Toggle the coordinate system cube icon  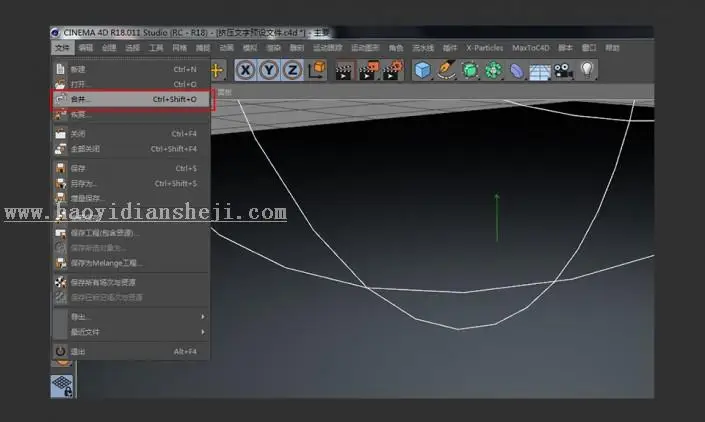click(317, 70)
